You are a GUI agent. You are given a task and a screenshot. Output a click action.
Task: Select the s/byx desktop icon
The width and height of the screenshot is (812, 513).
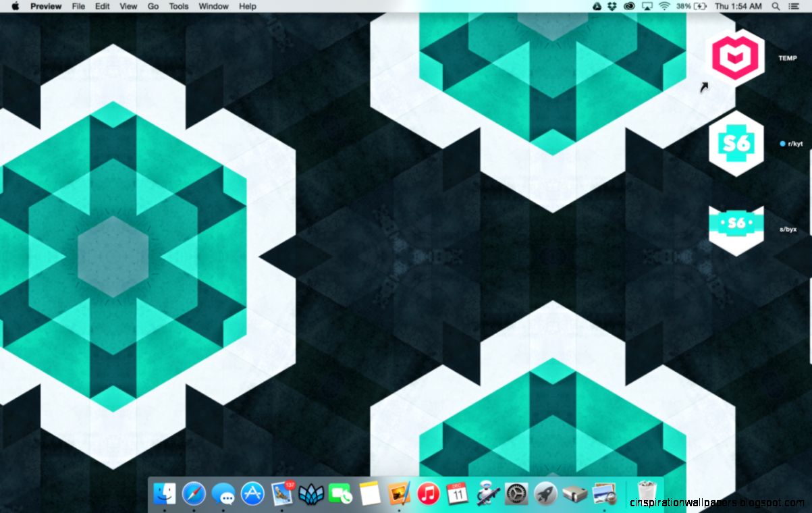pos(736,230)
